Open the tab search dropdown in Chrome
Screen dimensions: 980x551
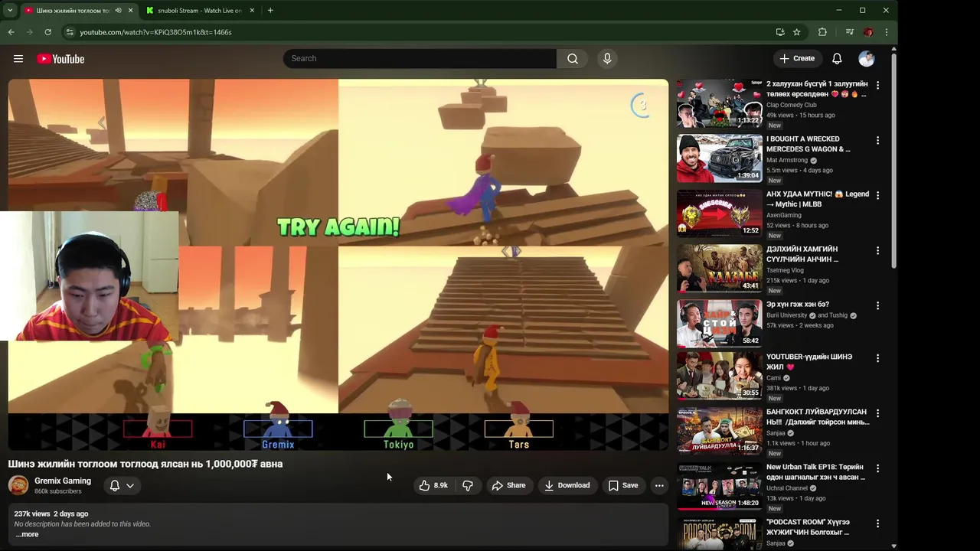[9, 11]
